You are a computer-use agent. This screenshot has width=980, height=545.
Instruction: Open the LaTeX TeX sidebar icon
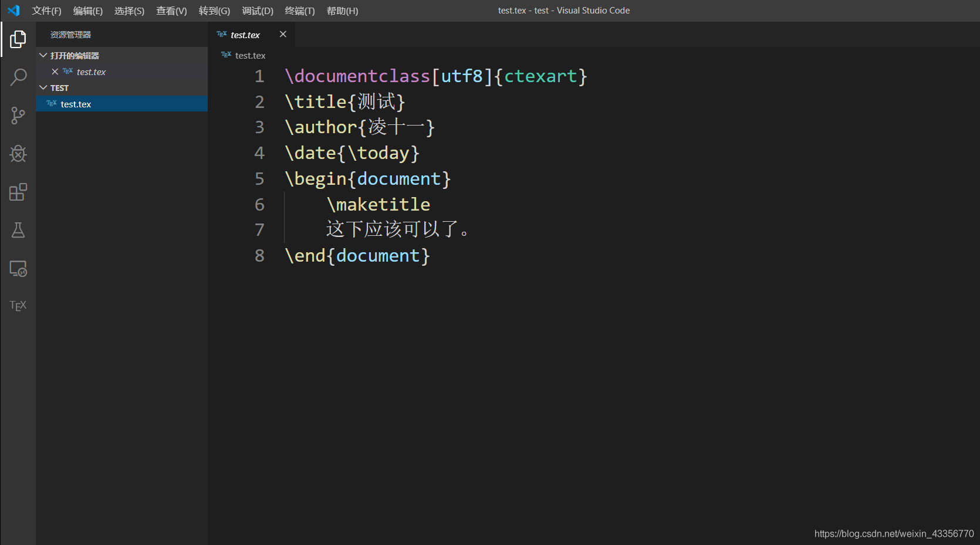18,306
